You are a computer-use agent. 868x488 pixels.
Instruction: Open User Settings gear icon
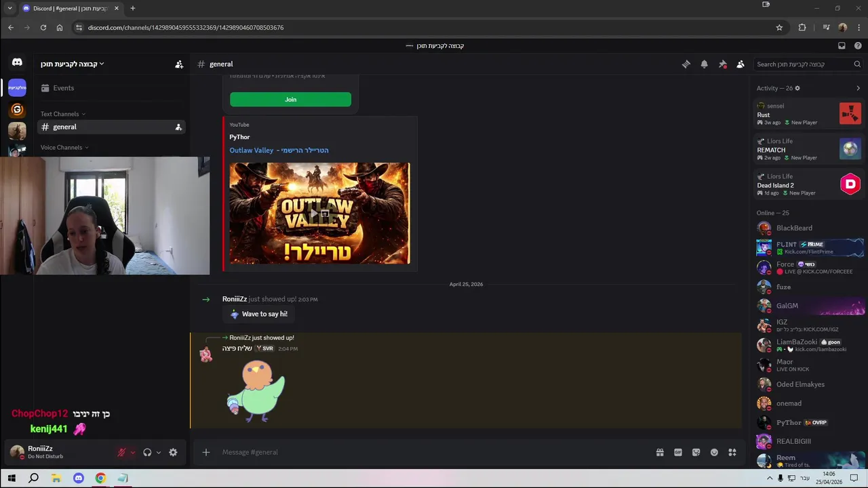[173, 452]
